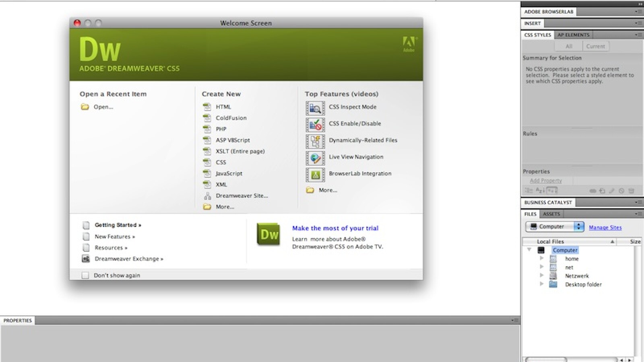
Task: Create a new Dreamweaver Site
Action: point(242,195)
